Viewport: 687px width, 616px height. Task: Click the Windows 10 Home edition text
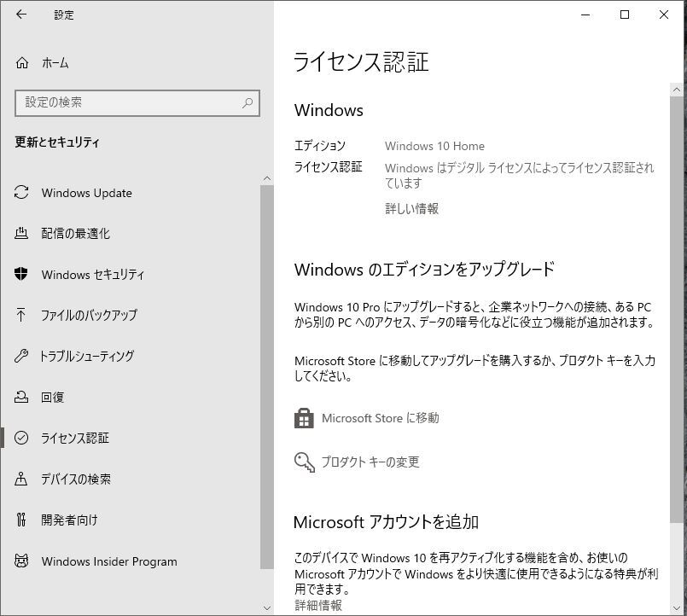click(x=434, y=146)
